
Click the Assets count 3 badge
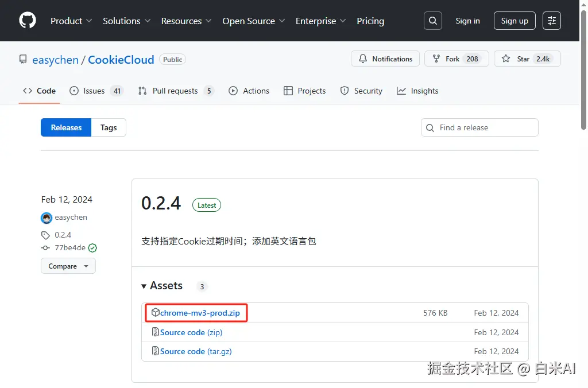pos(202,287)
